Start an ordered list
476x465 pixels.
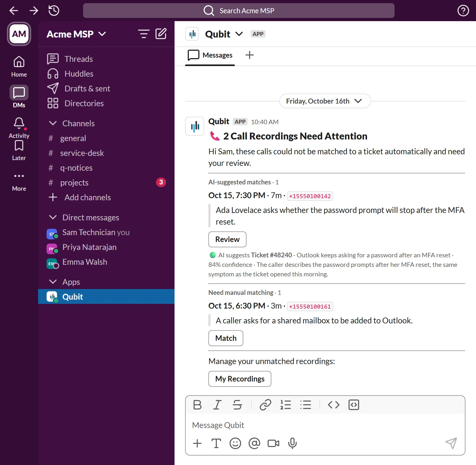click(x=286, y=405)
